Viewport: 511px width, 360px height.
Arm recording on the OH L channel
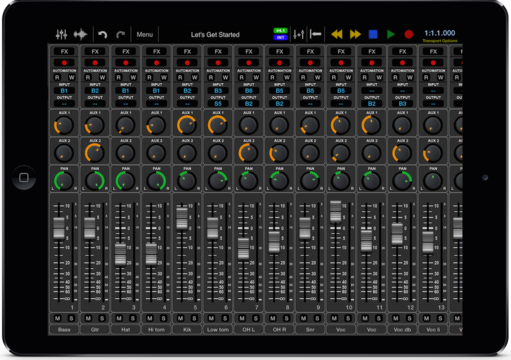(x=249, y=63)
